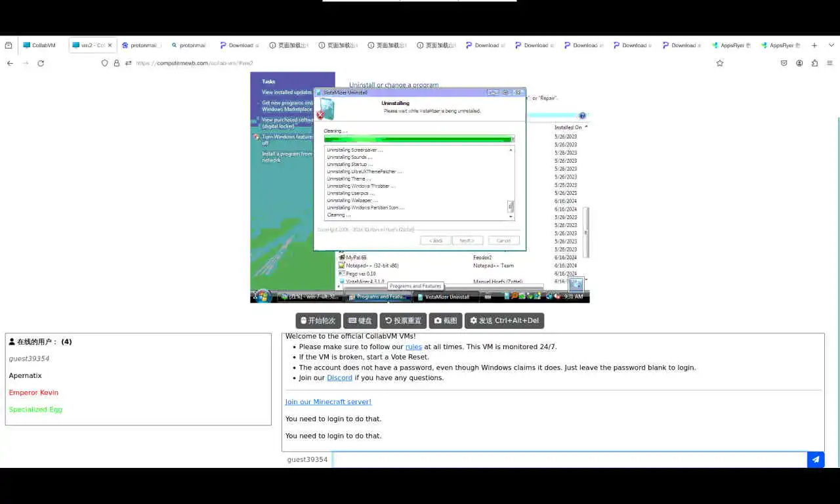Open the Join our Minecraft server link

point(328,402)
